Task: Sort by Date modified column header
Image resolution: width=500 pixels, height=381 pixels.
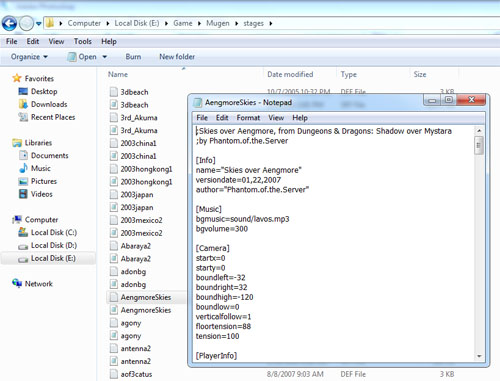Action: 290,75
